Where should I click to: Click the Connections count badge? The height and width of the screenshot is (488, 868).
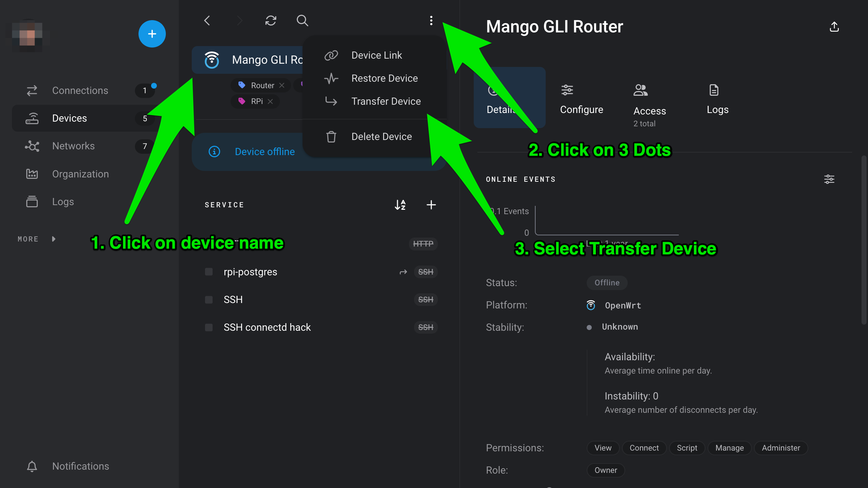click(145, 90)
